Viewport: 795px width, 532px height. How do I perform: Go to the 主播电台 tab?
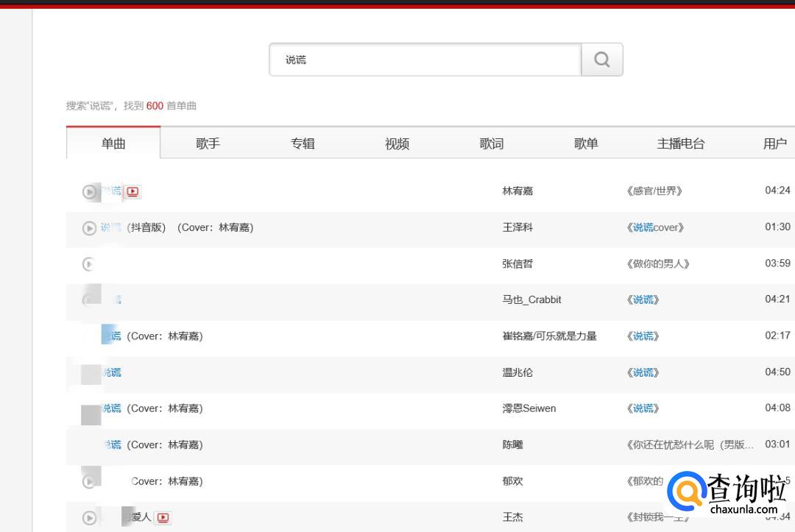[x=681, y=143]
